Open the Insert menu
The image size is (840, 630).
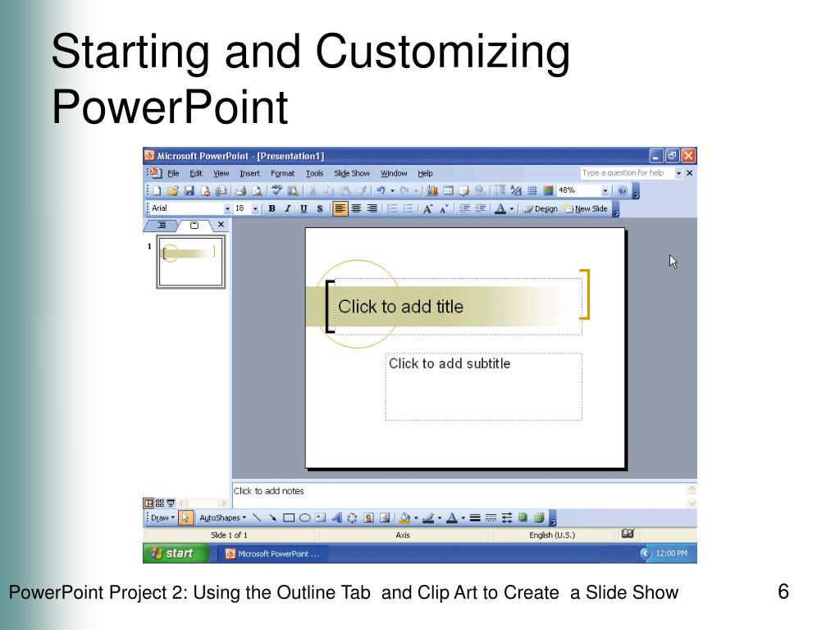(249, 174)
